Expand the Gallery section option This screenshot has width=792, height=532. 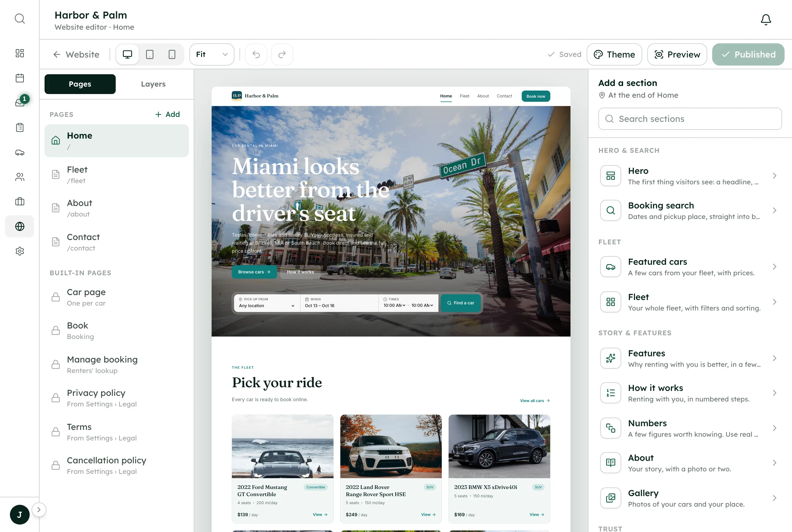click(690, 498)
